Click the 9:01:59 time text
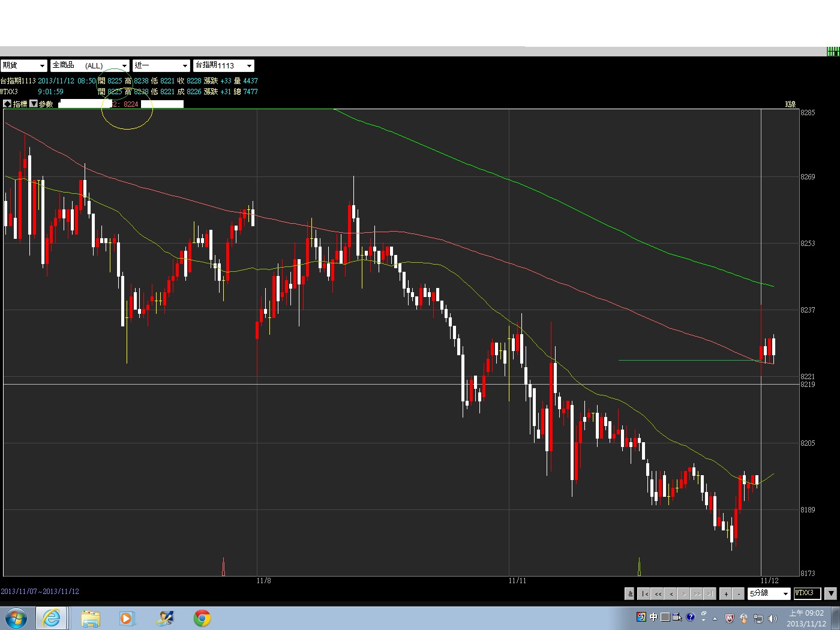840x630 pixels. [50, 92]
